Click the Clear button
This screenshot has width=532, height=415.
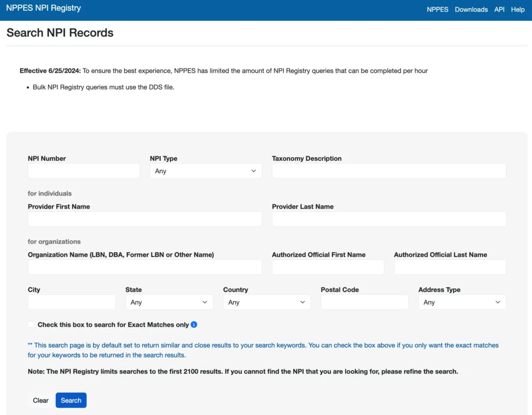41,400
